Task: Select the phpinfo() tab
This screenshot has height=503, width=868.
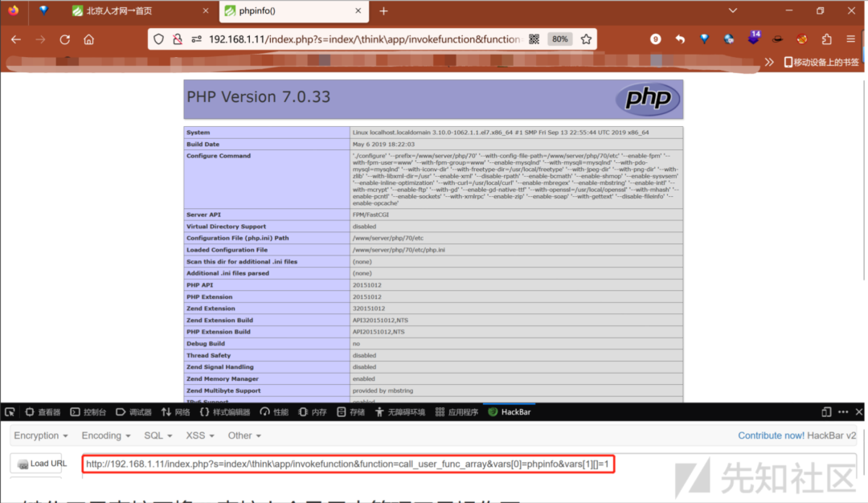Action: pyautogui.click(x=293, y=11)
